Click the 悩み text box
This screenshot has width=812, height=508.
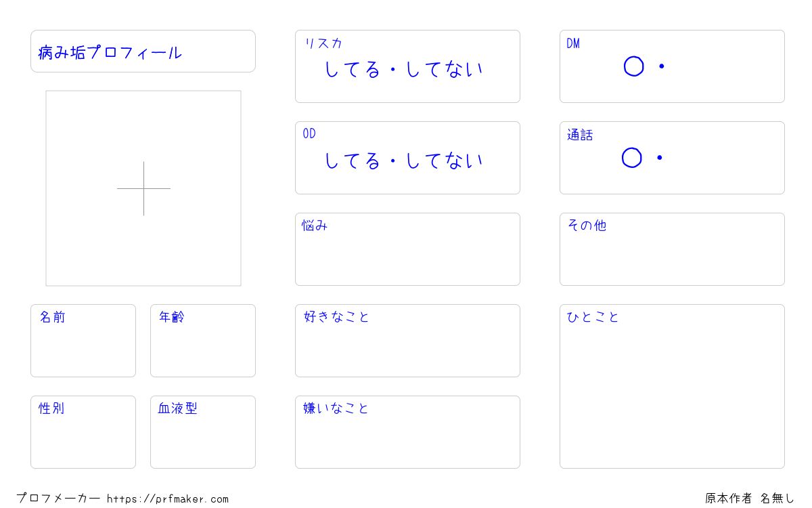[x=407, y=249]
